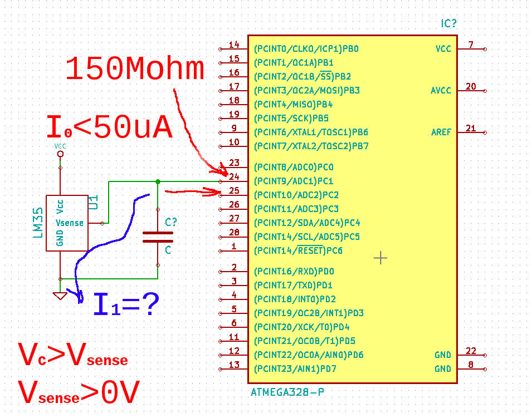
Task: Select pin 14 (PCINT0/CLKO/ICP1)PB0
Action: pyautogui.click(x=306, y=49)
